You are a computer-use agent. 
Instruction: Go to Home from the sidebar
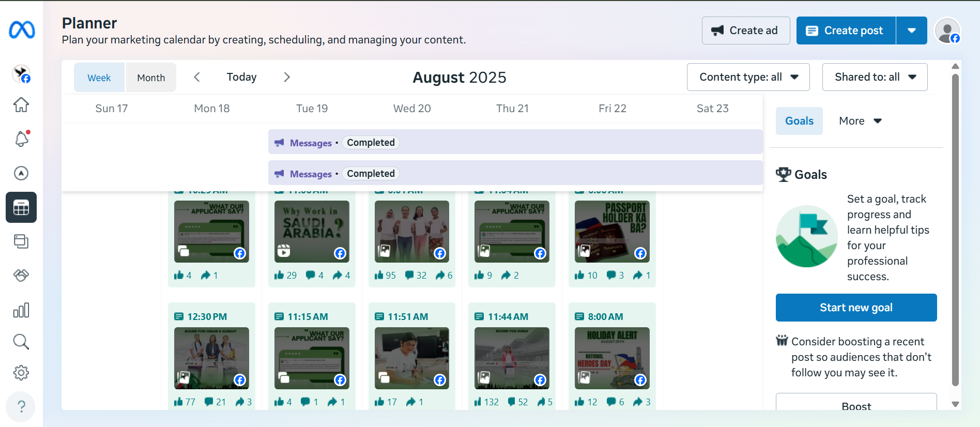(x=21, y=105)
